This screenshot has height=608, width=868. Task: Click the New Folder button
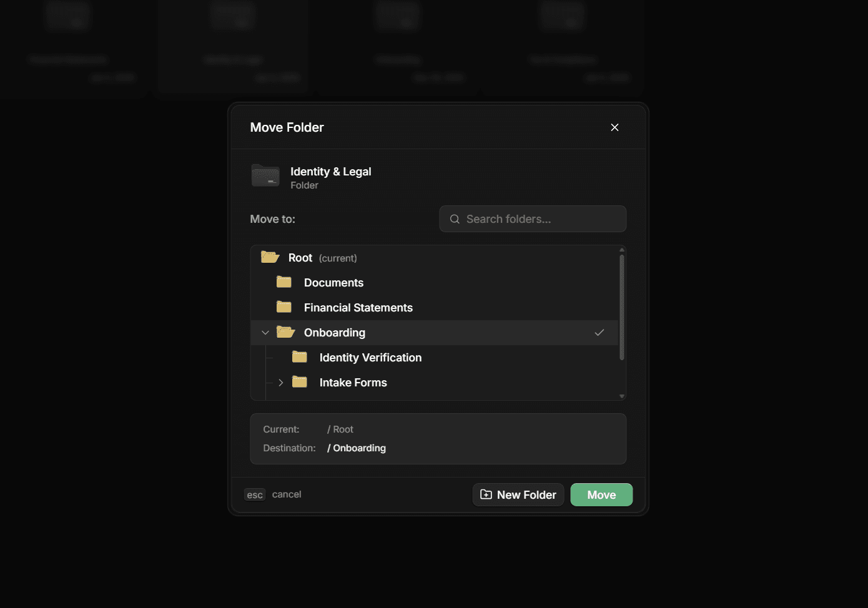pyautogui.click(x=518, y=494)
